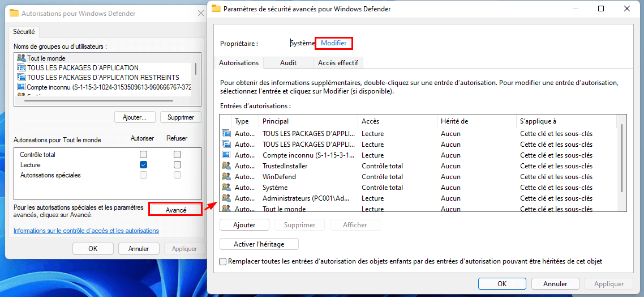
Task: Toggle the Remplacer toutes les entrées d'autorisation checkbox
Action: (x=222, y=262)
